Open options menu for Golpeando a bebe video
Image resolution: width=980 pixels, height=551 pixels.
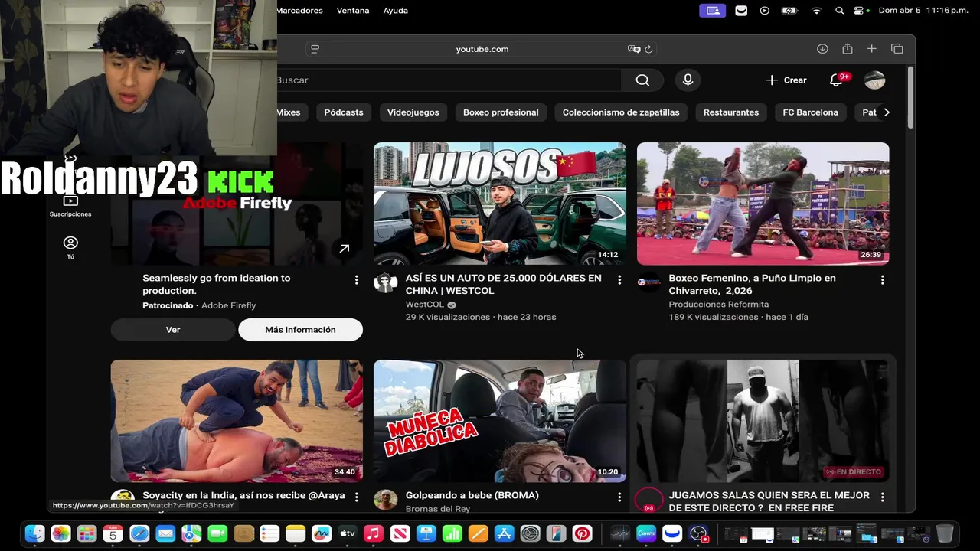(x=619, y=497)
